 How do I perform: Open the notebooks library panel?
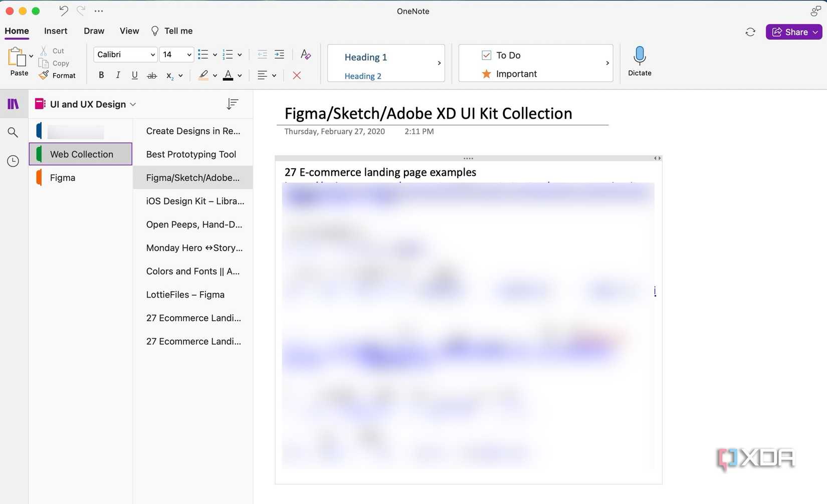pyautogui.click(x=13, y=104)
